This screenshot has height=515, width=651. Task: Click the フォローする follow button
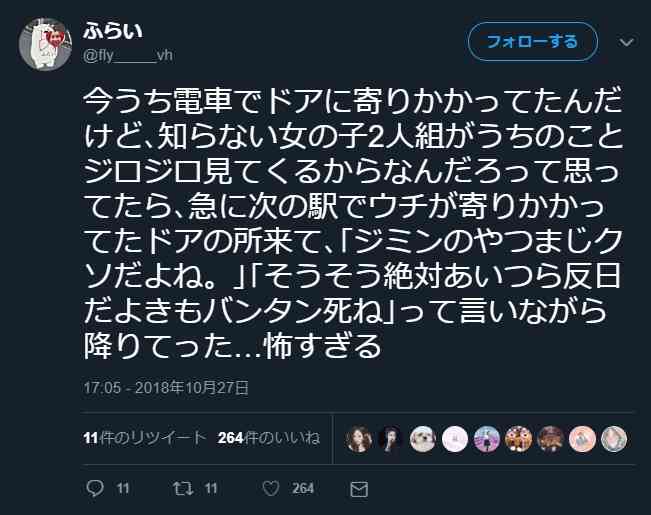coord(533,42)
